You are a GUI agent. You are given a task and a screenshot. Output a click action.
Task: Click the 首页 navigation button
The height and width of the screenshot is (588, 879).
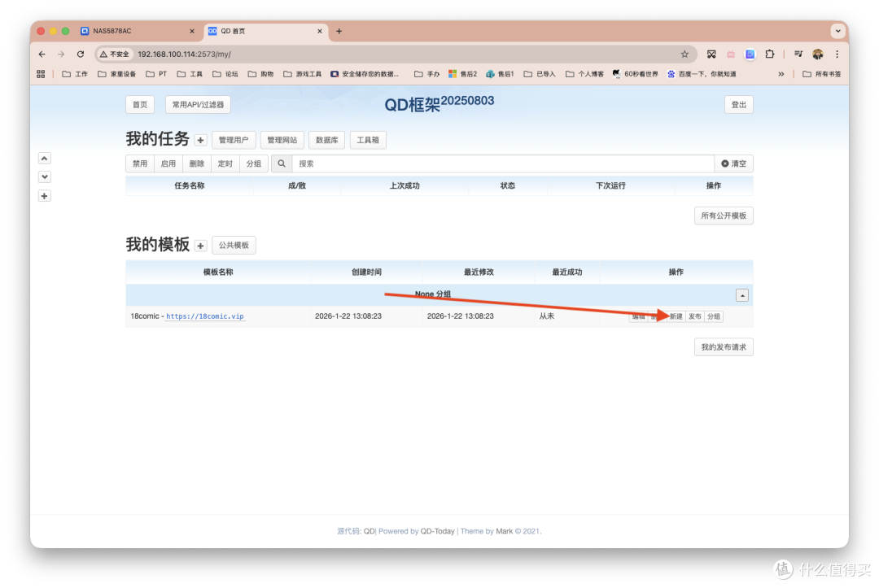coord(140,105)
